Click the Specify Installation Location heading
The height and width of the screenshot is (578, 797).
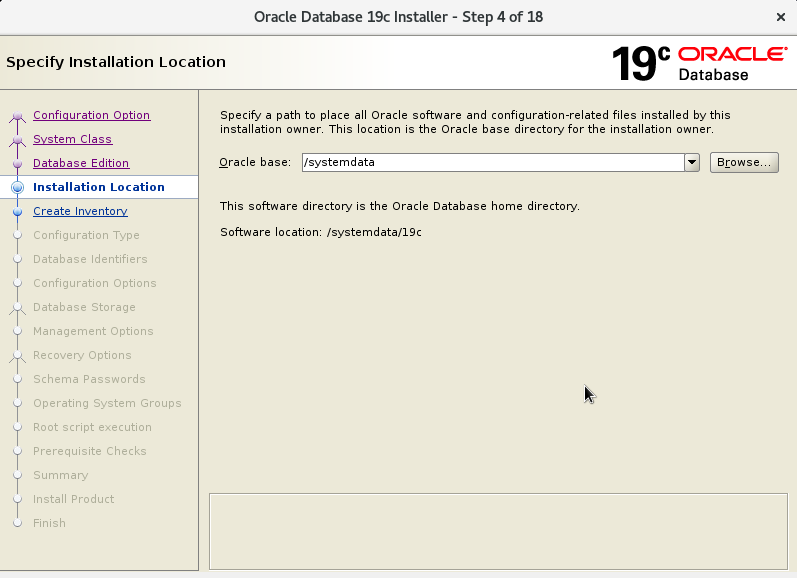[116, 62]
